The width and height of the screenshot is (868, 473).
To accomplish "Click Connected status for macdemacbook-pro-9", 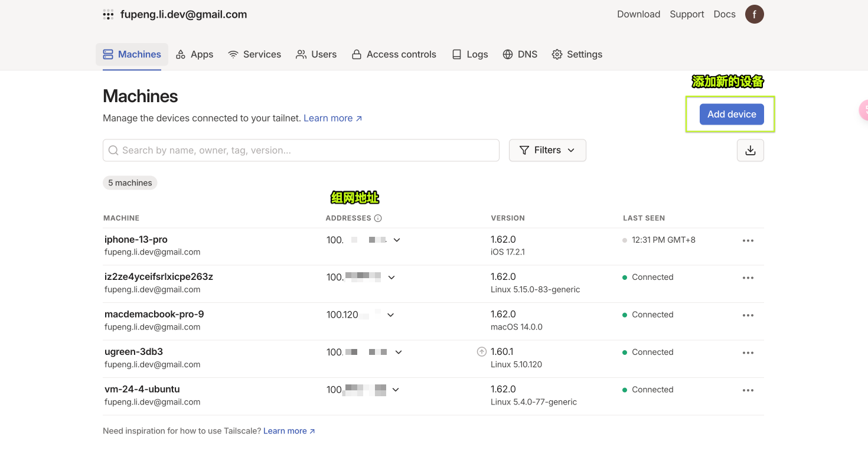I will (x=652, y=315).
